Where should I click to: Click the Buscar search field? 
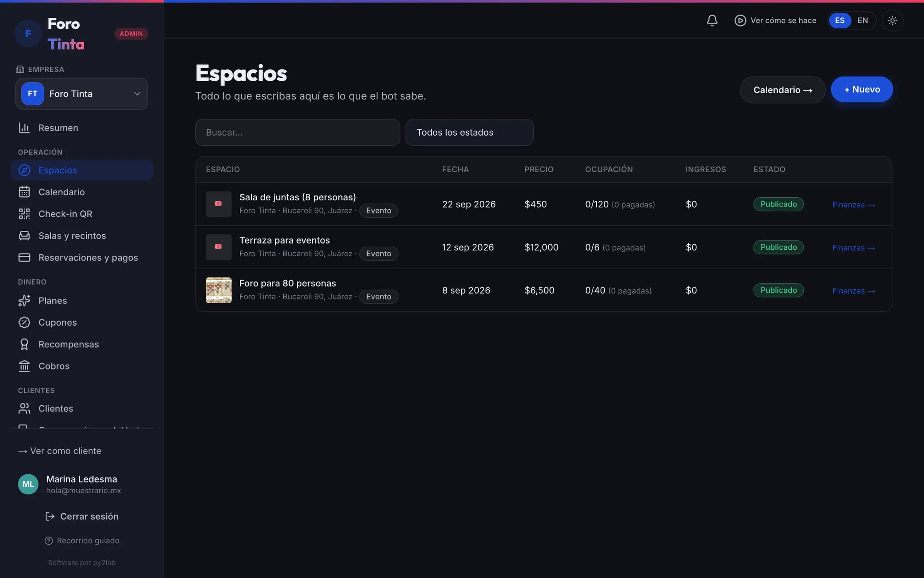click(297, 132)
